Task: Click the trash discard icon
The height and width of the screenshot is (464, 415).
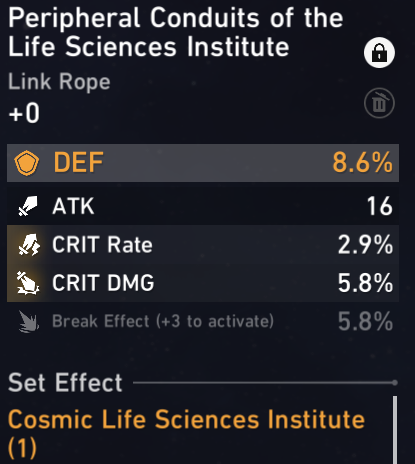Action: coord(379,103)
